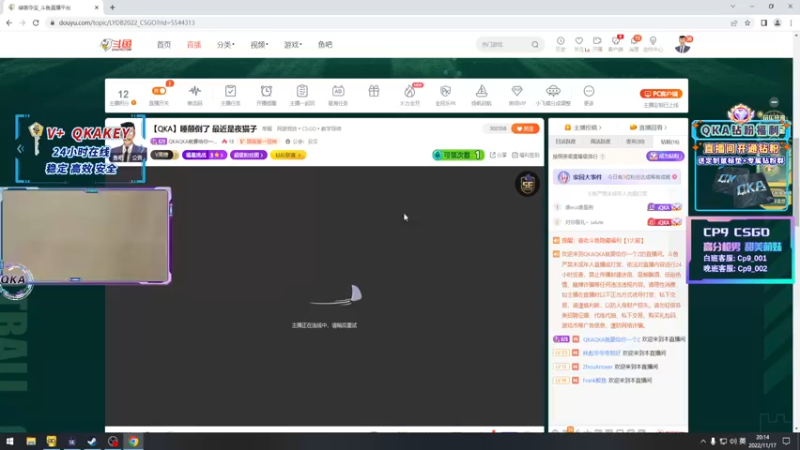This screenshot has height=450, width=800.
Task: Click the sign-in link beside 分享
Action: tap(526, 155)
